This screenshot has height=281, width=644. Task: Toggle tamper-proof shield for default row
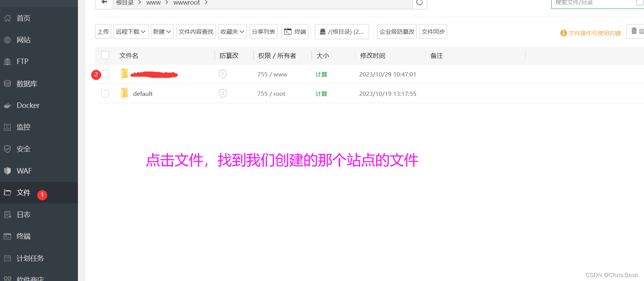(x=223, y=94)
